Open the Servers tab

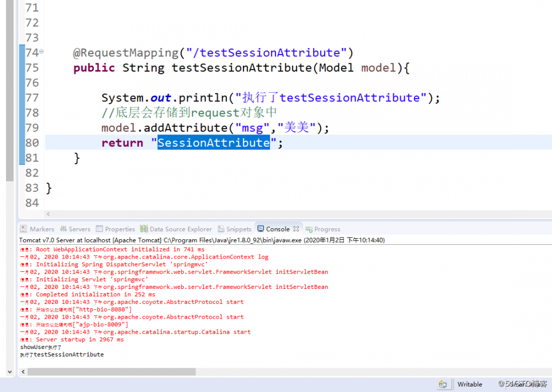(75, 229)
